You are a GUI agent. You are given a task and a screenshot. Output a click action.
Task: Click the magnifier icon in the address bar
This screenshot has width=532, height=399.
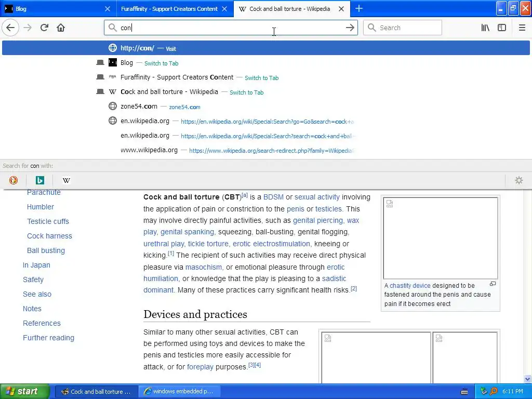click(113, 28)
